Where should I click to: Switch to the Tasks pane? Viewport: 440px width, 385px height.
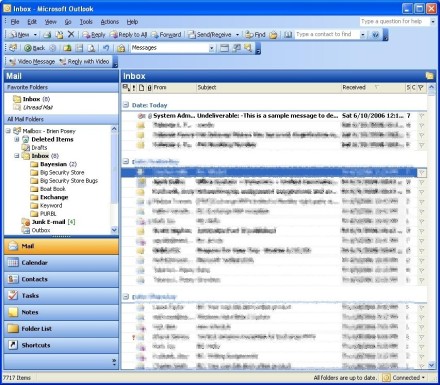pyautogui.click(x=61, y=296)
